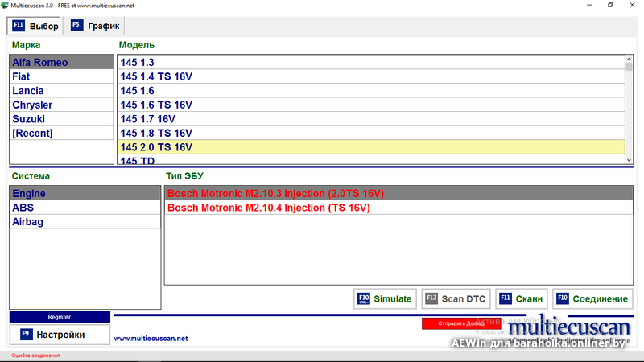The image size is (644, 362).
Task: Select model 145 1.3
Action: (x=371, y=63)
